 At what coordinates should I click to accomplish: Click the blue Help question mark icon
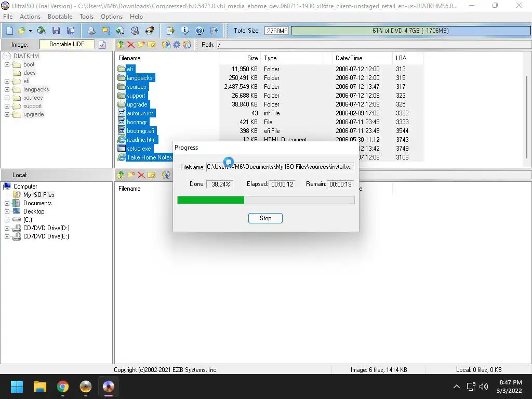click(199, 31)
